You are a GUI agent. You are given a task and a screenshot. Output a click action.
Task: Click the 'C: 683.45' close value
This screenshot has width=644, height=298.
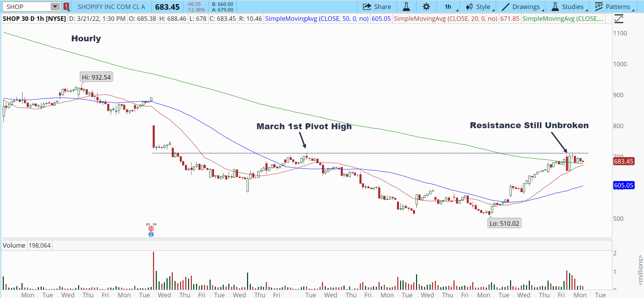click(223, 19)
